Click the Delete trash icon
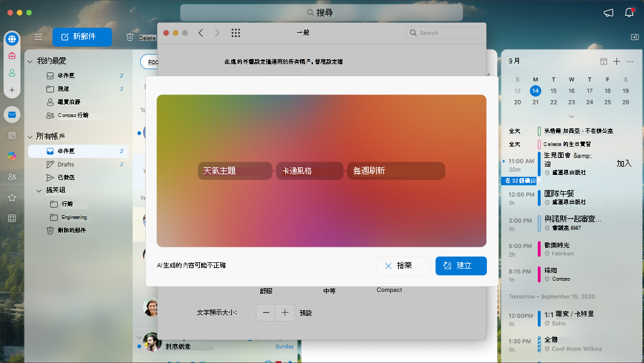644x363 pixels. pos(130,37)
